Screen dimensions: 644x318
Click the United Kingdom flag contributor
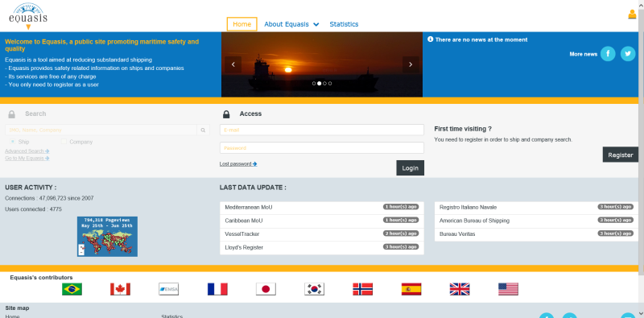tap(460, 289)
